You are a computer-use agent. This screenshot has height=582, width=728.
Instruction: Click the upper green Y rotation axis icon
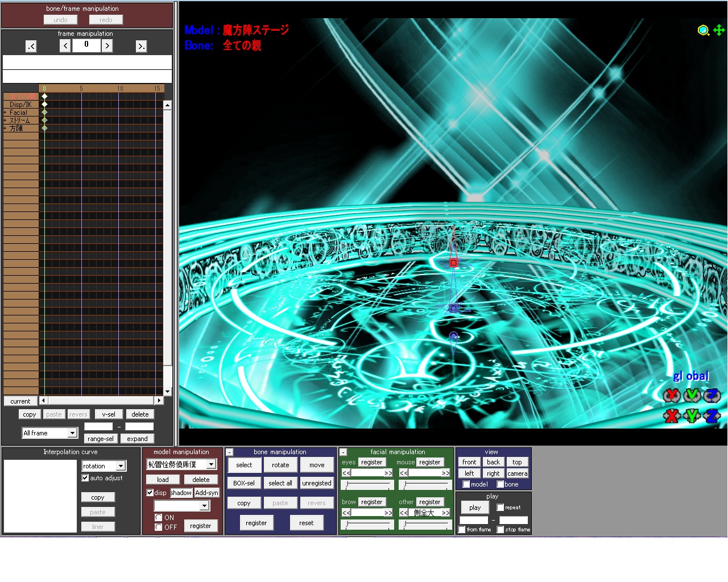pos(692,395)
